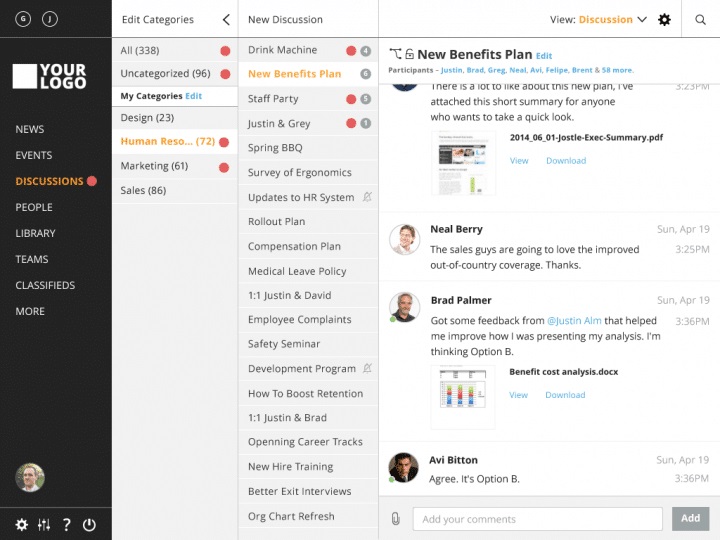Screen dimensions: 720x540
Task: Open the People section
Action: [x=34, y=207]
